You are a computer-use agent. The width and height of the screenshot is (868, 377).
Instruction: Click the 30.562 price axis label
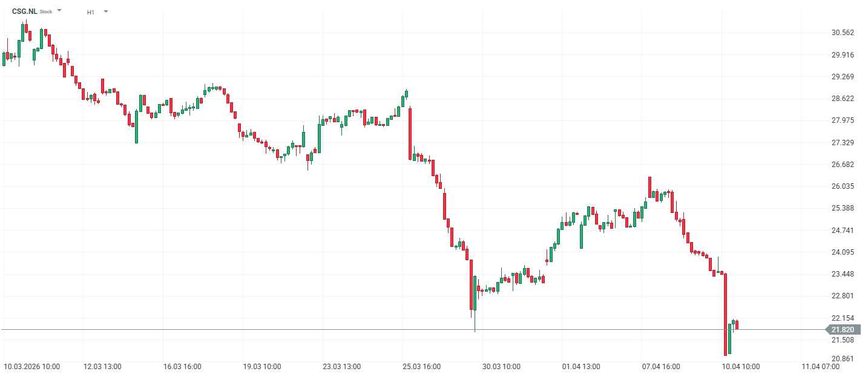click(x=843, y=33)
